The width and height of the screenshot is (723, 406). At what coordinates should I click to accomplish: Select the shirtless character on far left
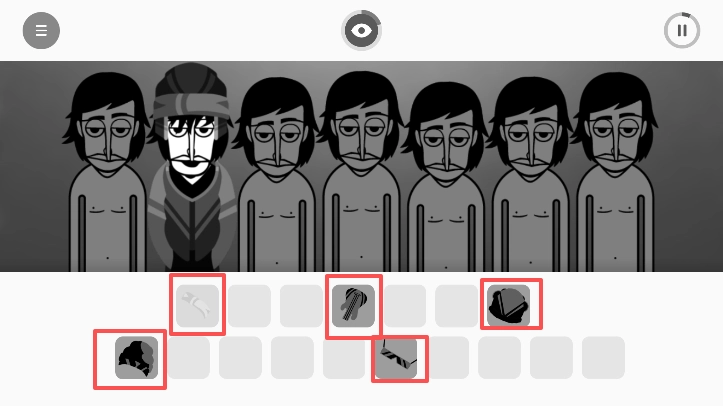[x=107, y=171]
